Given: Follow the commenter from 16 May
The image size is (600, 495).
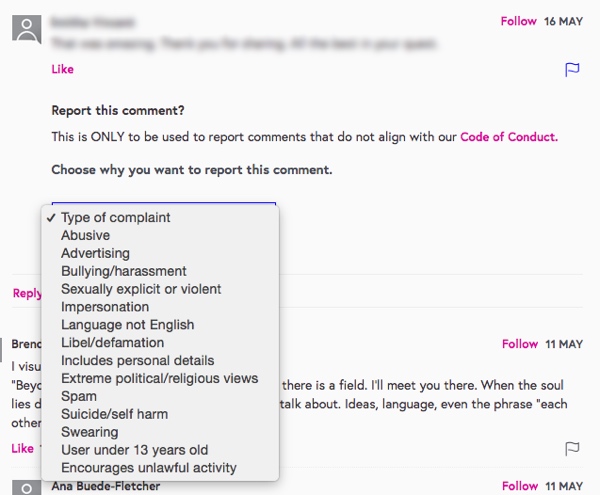Looking at the screenshot, I should click(519, 21).
